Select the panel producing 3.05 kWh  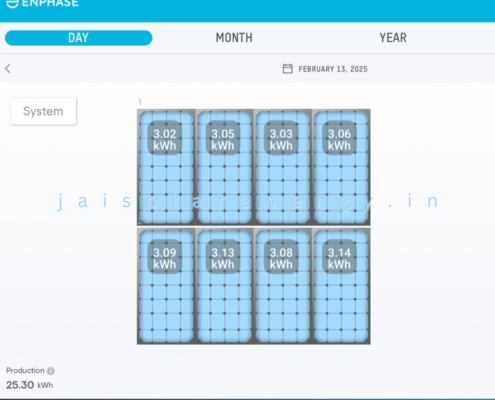pos(224,167)
